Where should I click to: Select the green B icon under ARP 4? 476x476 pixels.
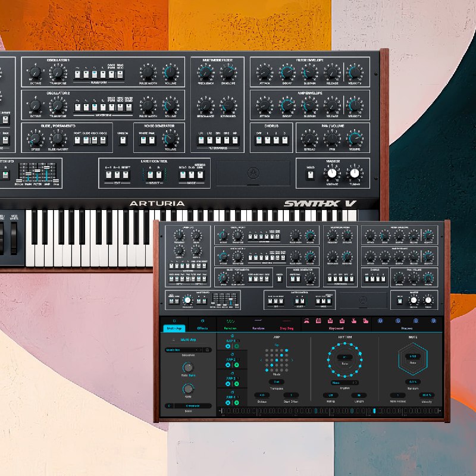(x=236, y=403)
